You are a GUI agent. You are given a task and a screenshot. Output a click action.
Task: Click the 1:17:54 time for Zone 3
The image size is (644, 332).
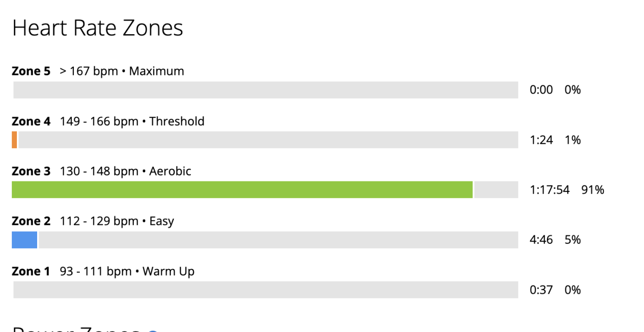[x=550, y=190]
